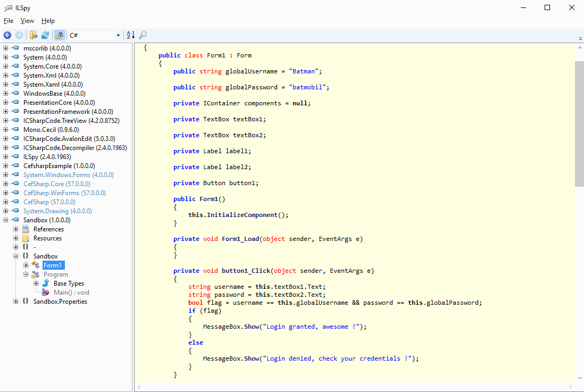Open the View menu

pos(27,21)
